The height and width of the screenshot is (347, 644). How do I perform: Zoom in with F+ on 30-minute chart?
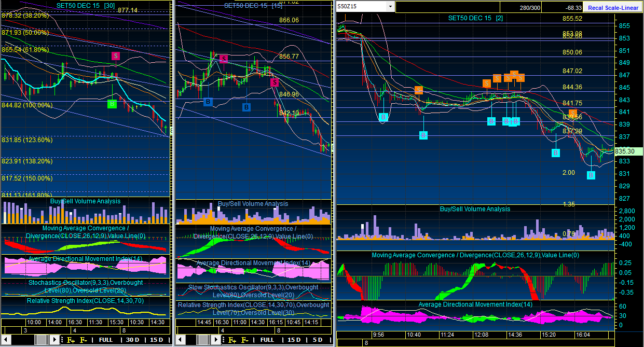coord(71,340)
